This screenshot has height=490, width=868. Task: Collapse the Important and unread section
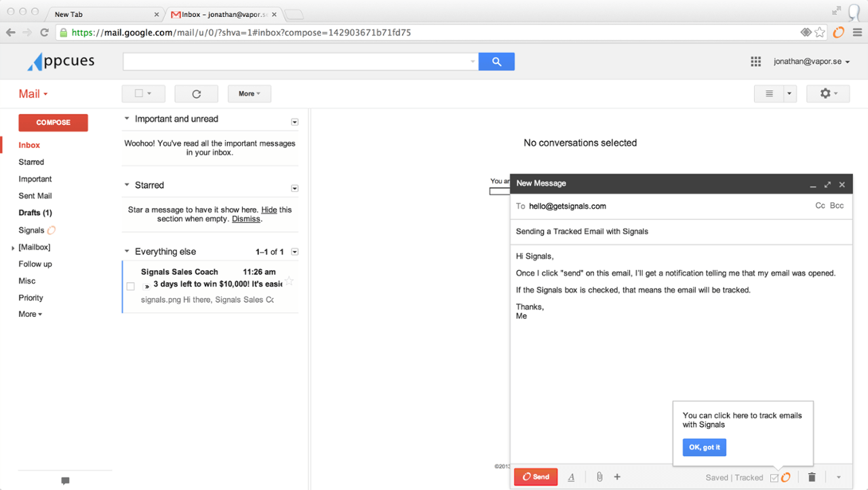[x=127, y=119]
